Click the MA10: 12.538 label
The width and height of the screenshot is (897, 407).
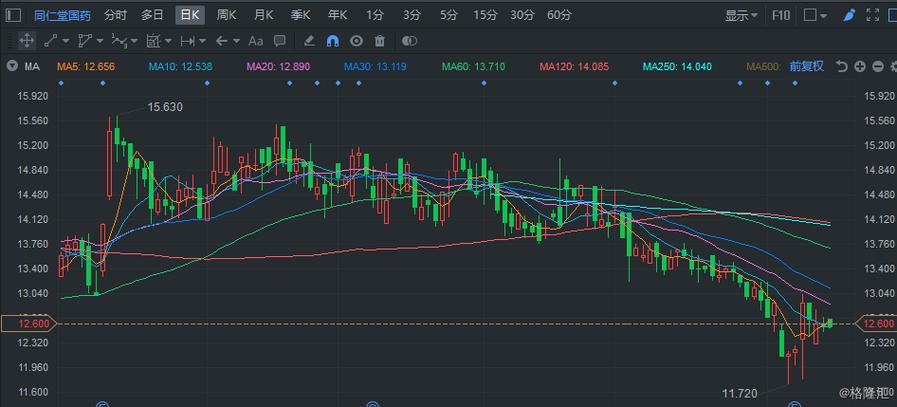180,66
